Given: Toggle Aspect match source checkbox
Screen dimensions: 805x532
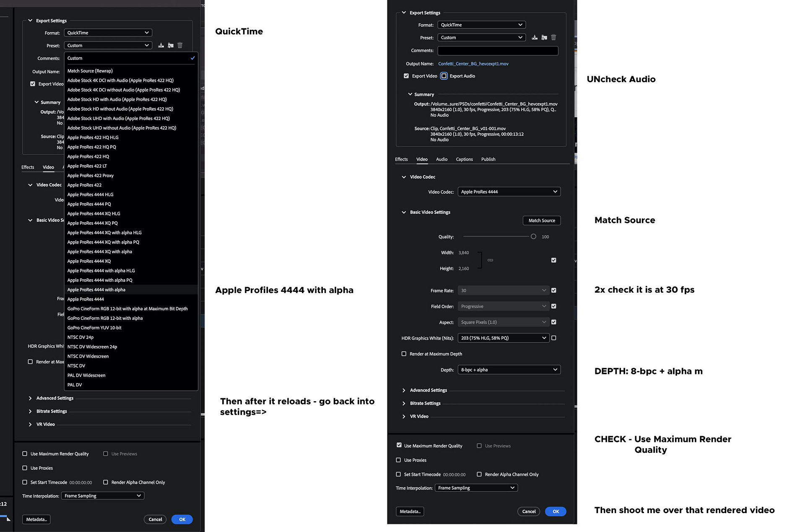Looking at the screenshot, I should (554, 322).
